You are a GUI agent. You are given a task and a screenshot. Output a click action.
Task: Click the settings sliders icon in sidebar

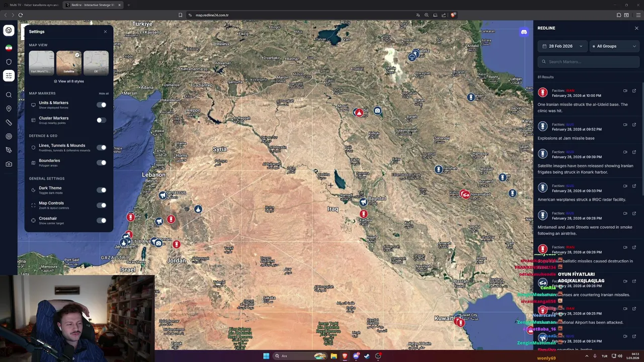[9, 75]
